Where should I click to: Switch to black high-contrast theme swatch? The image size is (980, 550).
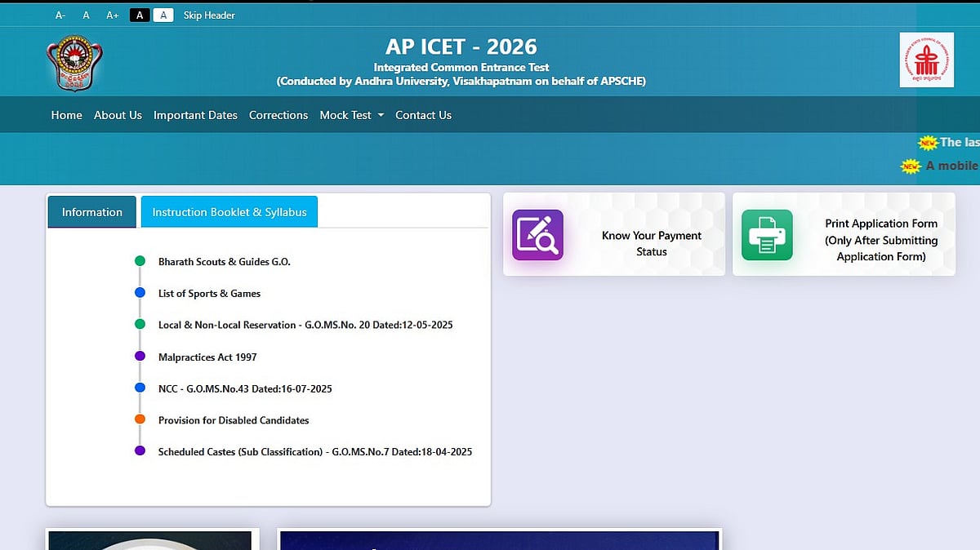(140, 16)
